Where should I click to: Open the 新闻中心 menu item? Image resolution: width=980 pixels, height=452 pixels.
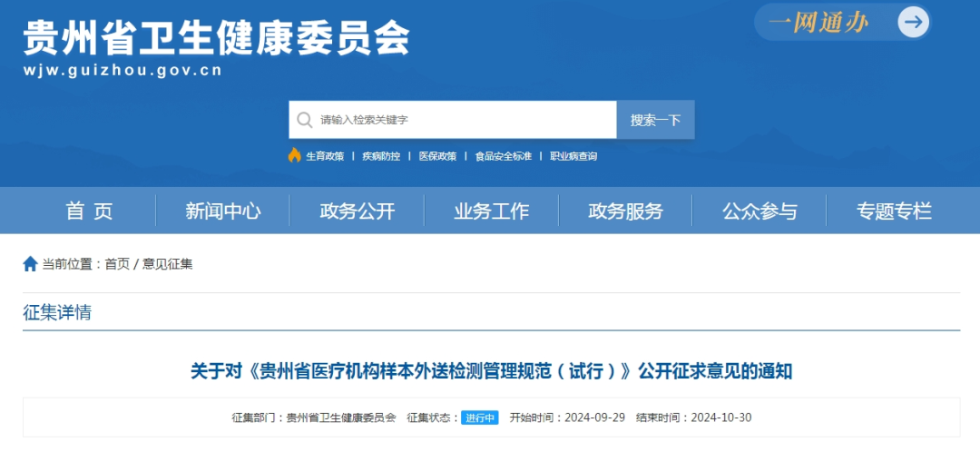click(x=223, y=211)
